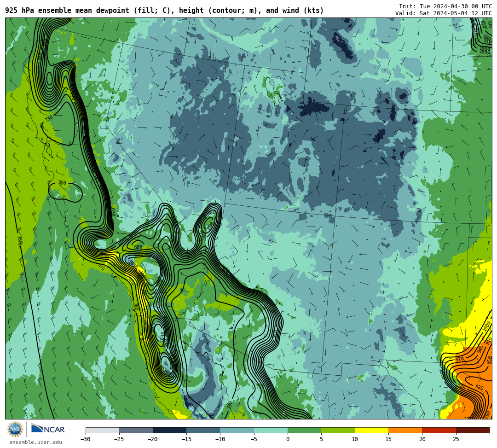Image resolution: width=497 pixels, height=448 pixels.
Task: Click the green 0 to 5 colorbar segment
Action: point(304,430)
